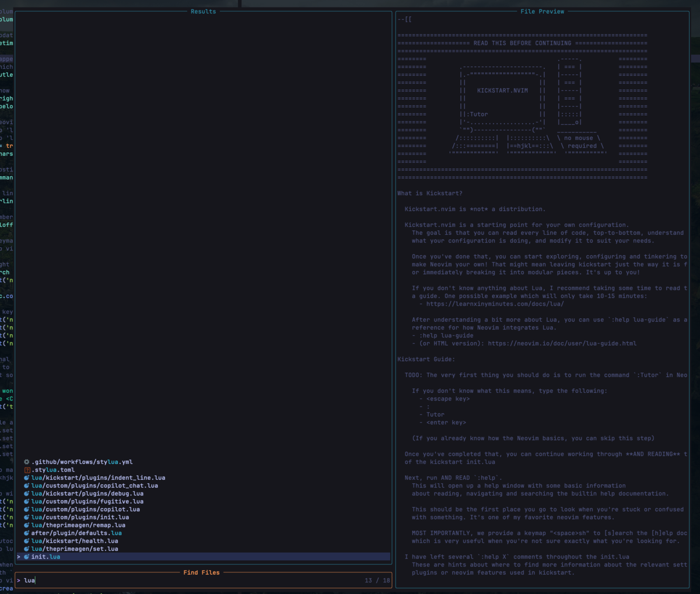The width and height of the screenshot is (700, 594).
Task: Click the 'Next, run AND READ `:help`.' line
Action: 454,478
